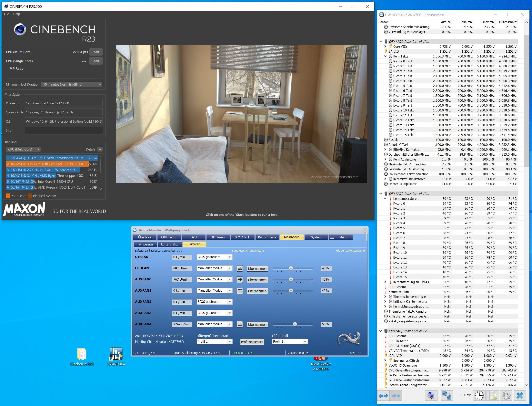Switch to S.M.A.R.T. tab
Viewport: 532px width, 406px height.
(x=242, y=237)
